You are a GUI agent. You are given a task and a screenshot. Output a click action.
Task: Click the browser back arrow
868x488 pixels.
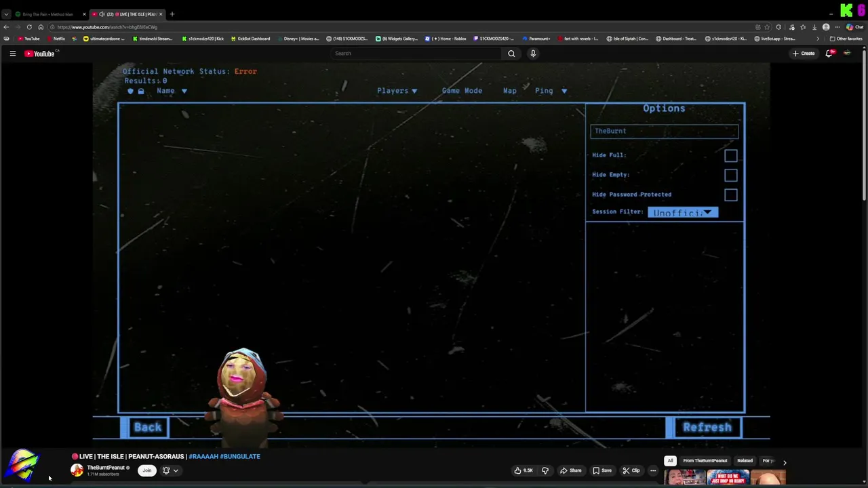click(x=6, y=27)
